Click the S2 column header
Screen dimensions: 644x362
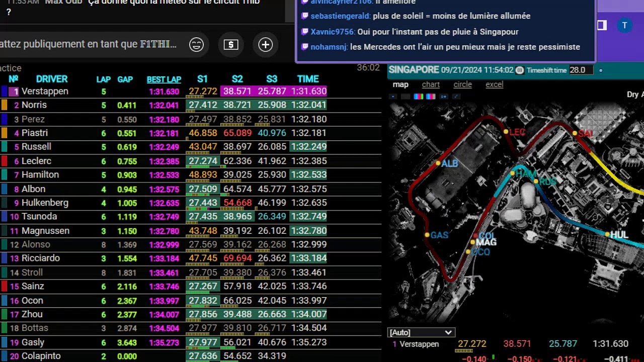237,79
